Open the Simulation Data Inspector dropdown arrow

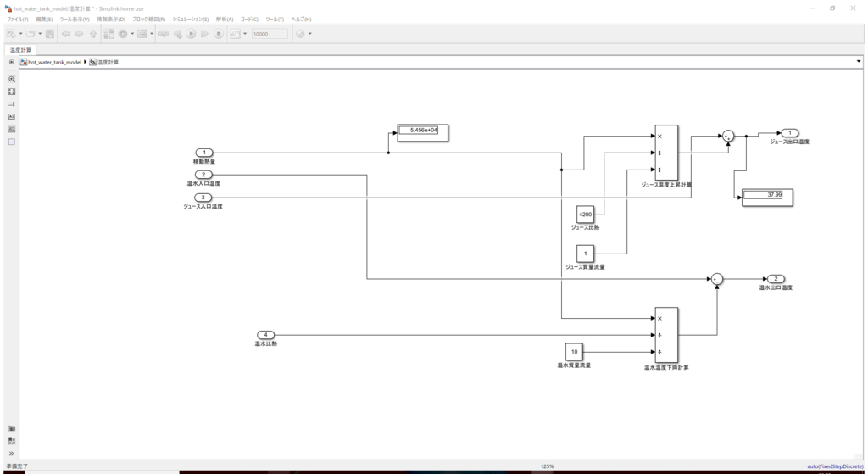[x=245, y=34]
